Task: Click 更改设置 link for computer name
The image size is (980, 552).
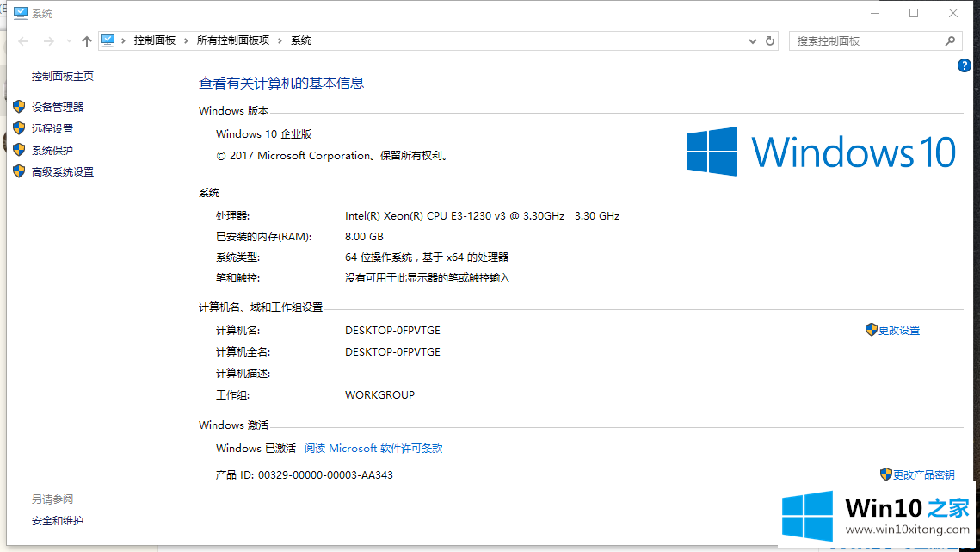Action: click(899, 331)
